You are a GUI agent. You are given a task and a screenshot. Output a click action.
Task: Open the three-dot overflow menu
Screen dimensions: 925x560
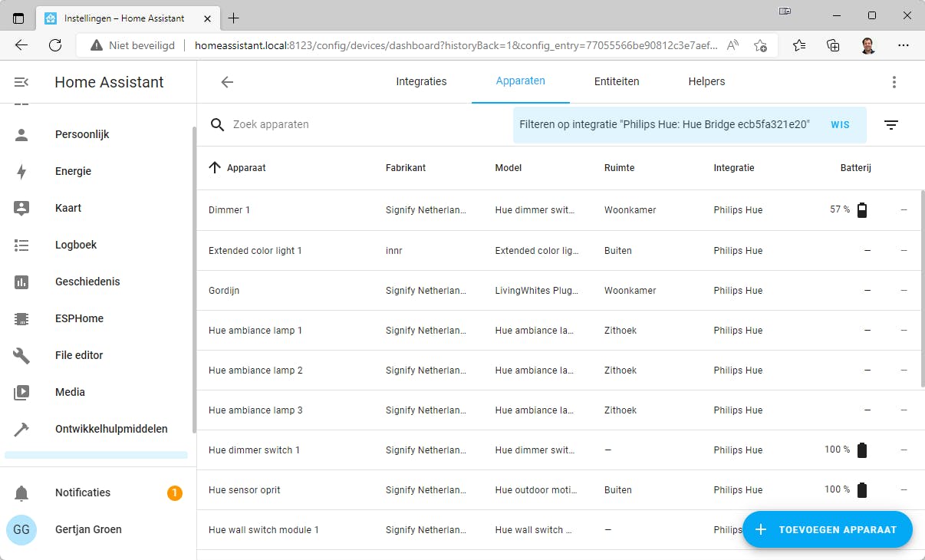[894, 82]
